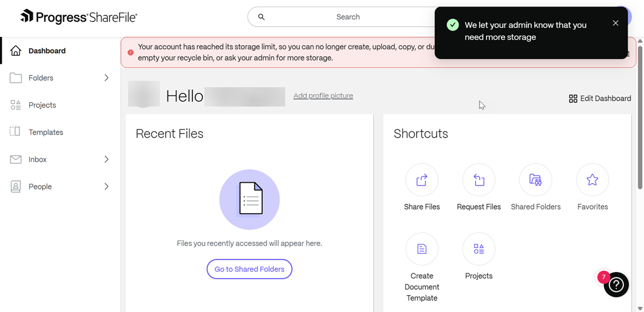Image resolution: width=644 pixels, height=312 pixels.
Task: Open Projects in the sidebar menu
Action: point(42,105)
